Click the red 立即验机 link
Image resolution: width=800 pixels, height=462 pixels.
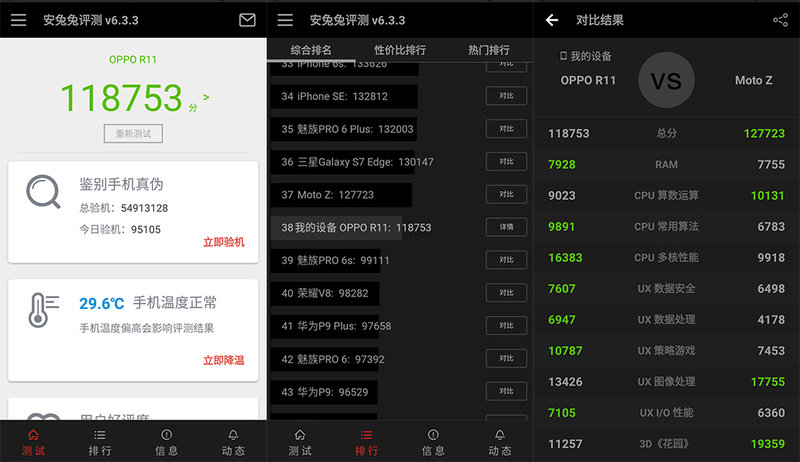point(223,242)
